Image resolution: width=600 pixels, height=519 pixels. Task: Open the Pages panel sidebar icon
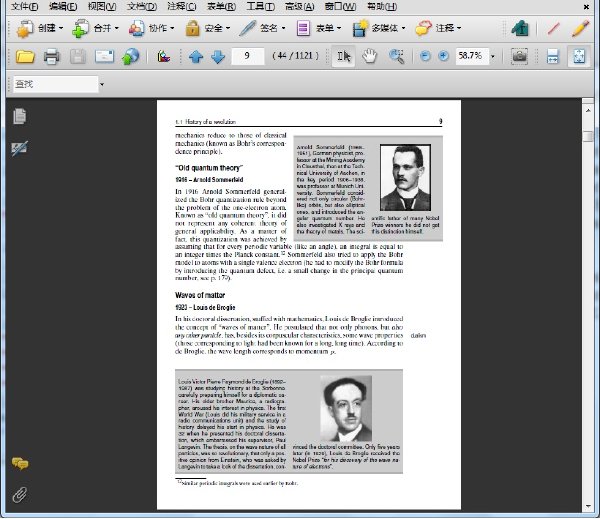tap(20, 116)
